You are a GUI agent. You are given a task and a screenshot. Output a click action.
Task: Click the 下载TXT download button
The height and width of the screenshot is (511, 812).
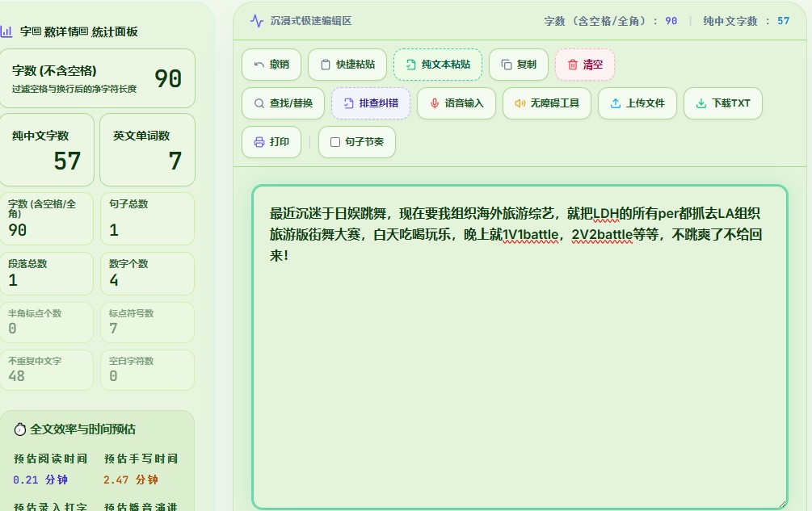pyautogui.click(x=723, y=103)
